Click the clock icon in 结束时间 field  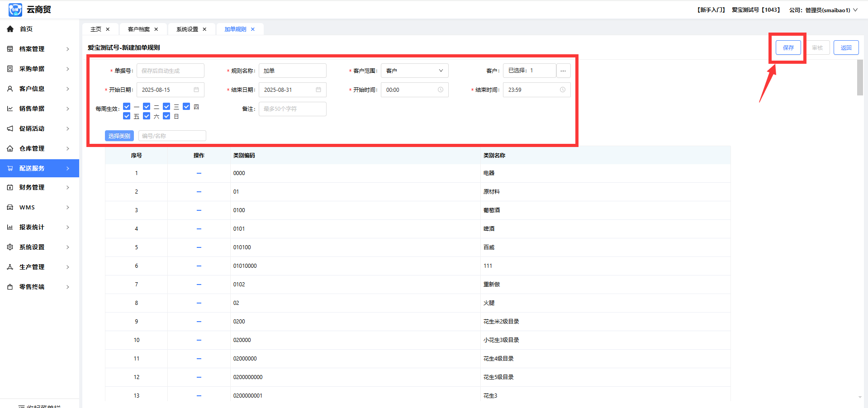click(563, 90)
